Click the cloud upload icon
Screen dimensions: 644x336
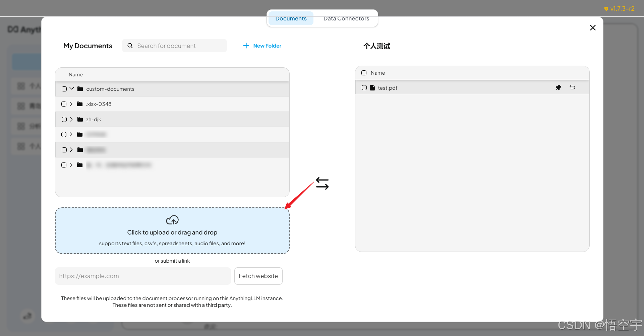(x=172, y=220)
